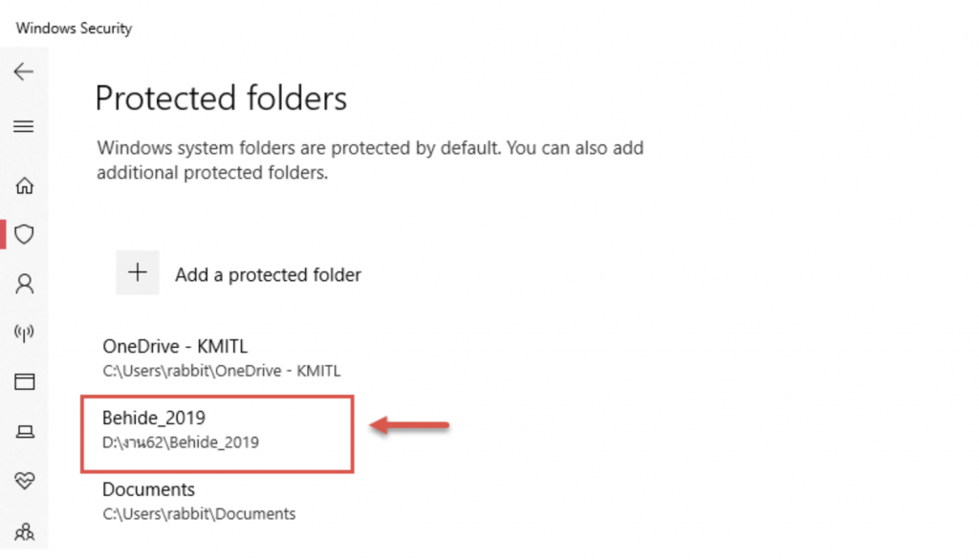
Task: Open Firewall & network protection icon
Action: point(24,333)
